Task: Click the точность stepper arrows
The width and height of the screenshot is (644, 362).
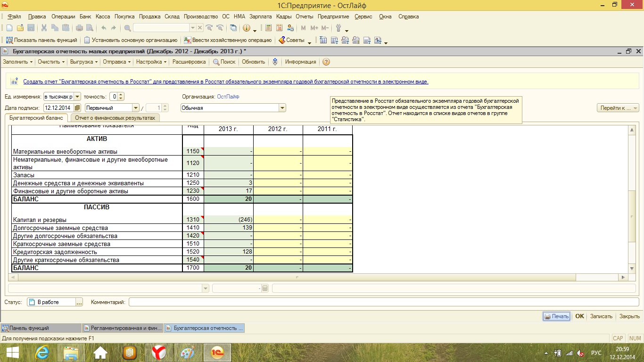Action: pyautogui.click(x=121, y=97)
